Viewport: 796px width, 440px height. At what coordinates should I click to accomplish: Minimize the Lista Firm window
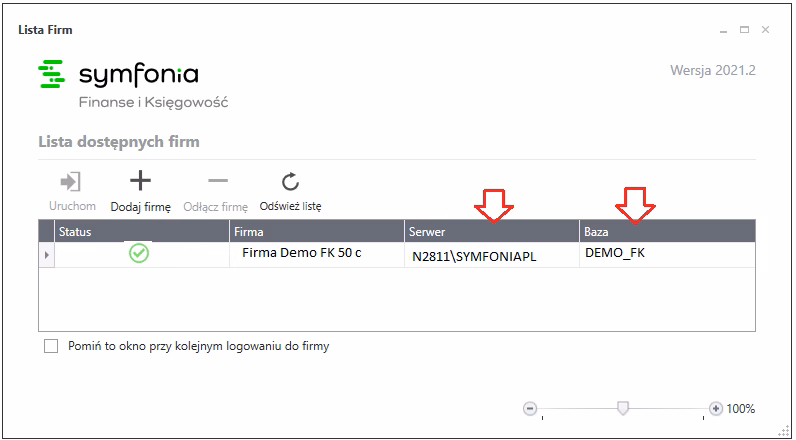723,30
